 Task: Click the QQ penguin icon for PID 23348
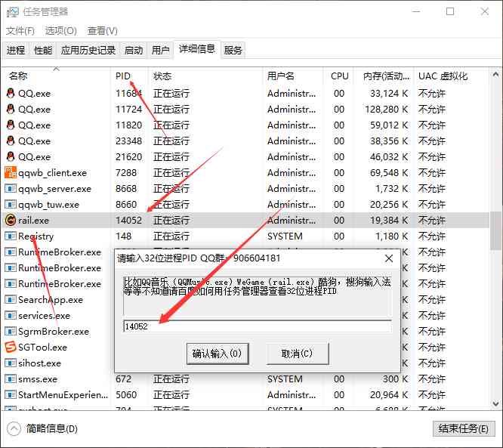click(x=11, y=141)
